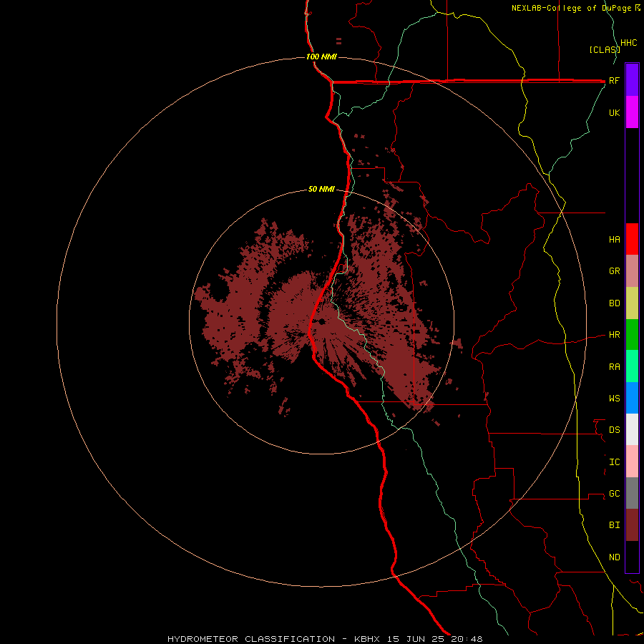
Task: Click the HR legend label
Action: click(x=614, y=335)
